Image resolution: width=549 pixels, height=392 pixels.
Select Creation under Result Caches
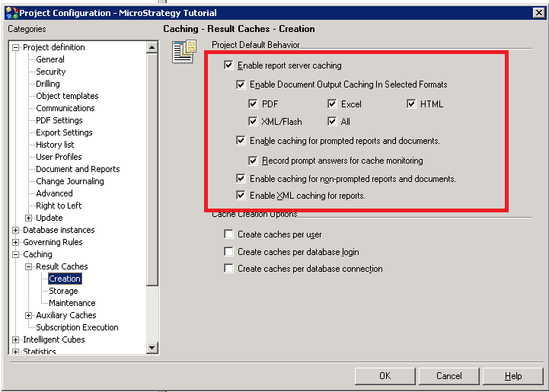(65, 279)
